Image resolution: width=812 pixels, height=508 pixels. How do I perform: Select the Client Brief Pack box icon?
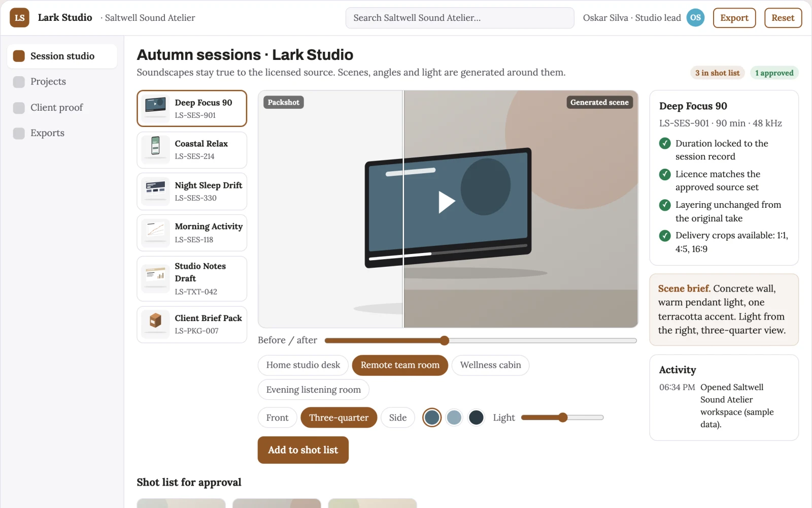[155, 324]
